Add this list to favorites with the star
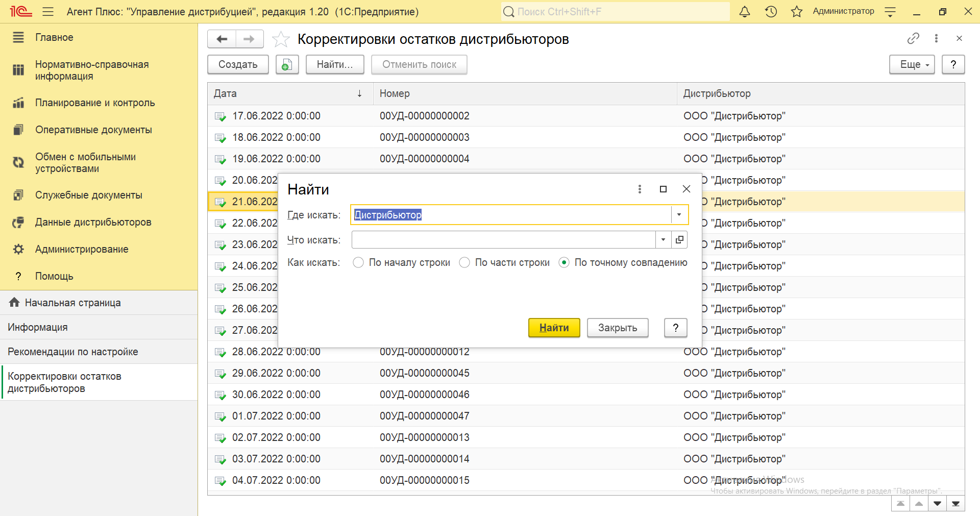 [280, 39]
